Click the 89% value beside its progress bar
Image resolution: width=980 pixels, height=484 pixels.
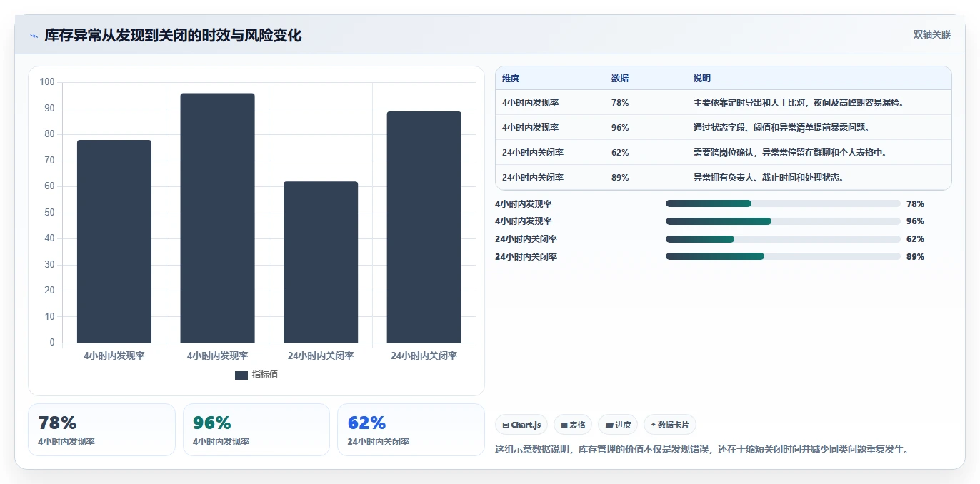click(915, 257)
